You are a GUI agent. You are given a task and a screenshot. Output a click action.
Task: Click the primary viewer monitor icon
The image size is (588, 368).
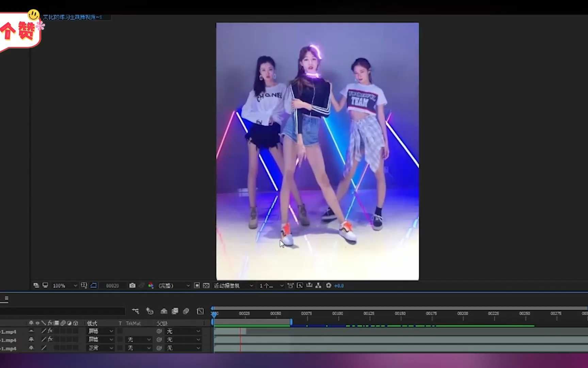pyautogui.click(x=45, y=286)
